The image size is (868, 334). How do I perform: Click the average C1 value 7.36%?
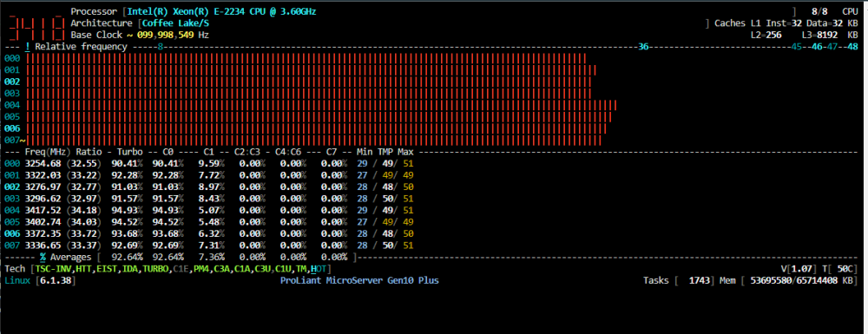coord(211,257)
